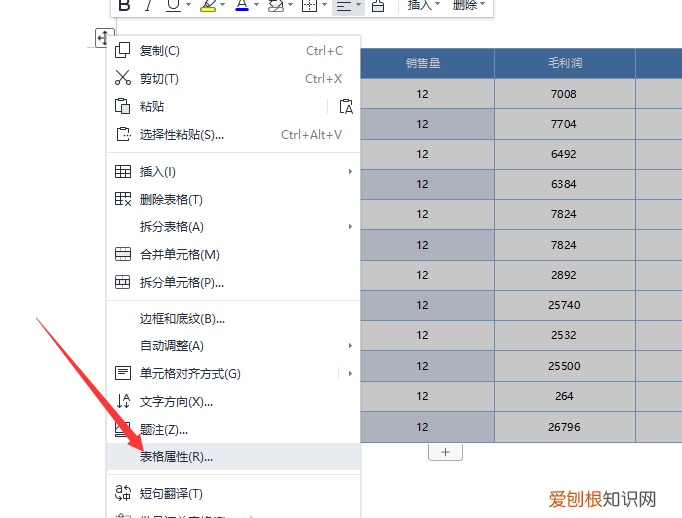This screenshot has height=518, width=682.
Task: Open the cell shading dropdown arrow
Action: coord(290,5)
